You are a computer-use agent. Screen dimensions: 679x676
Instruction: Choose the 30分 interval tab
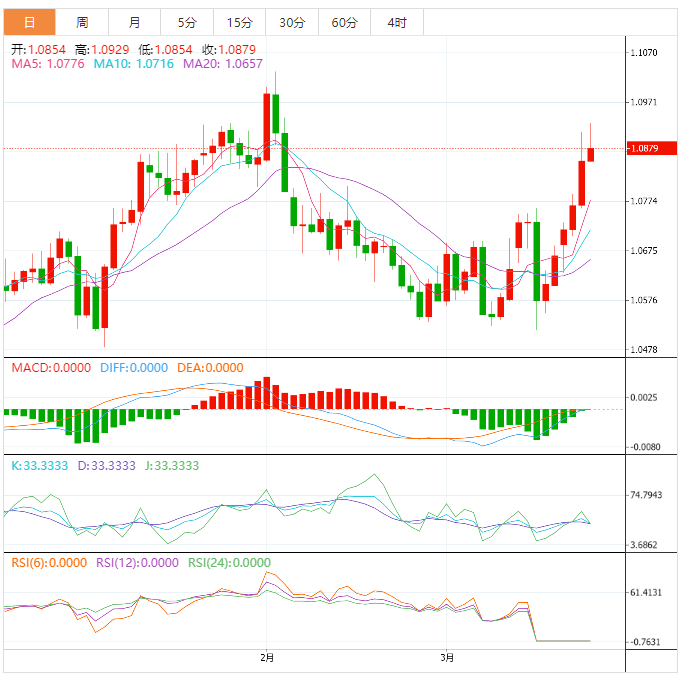tap(291, 22)
